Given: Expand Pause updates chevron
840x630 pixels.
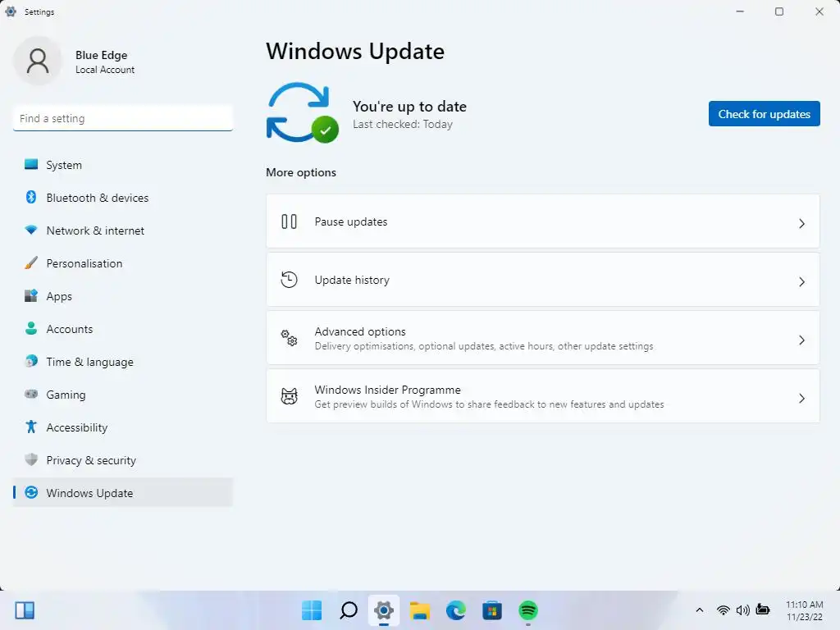Looking at the screenshot, I should [801, 223].
